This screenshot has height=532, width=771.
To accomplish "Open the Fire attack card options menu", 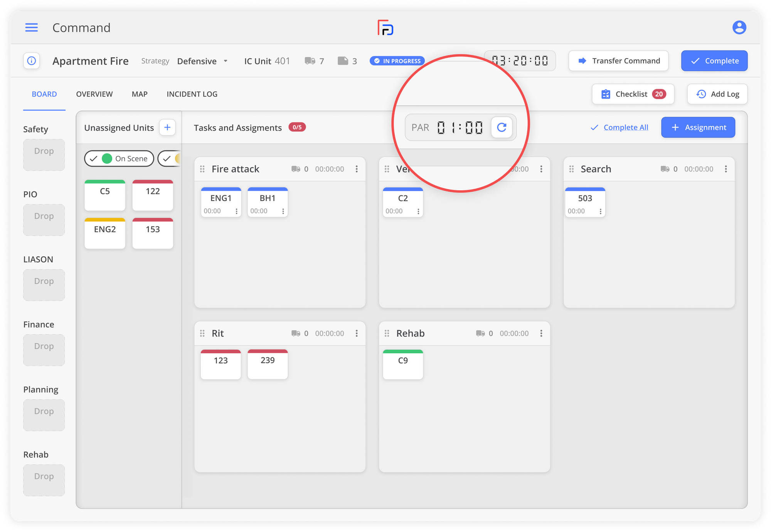I will click(x=357, y=169).
